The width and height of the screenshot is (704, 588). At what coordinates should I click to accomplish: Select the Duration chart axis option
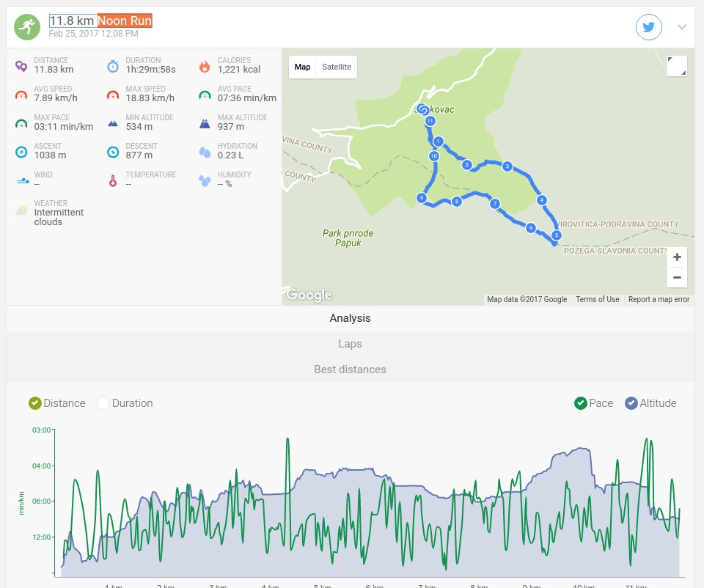[x=125, y=403]
